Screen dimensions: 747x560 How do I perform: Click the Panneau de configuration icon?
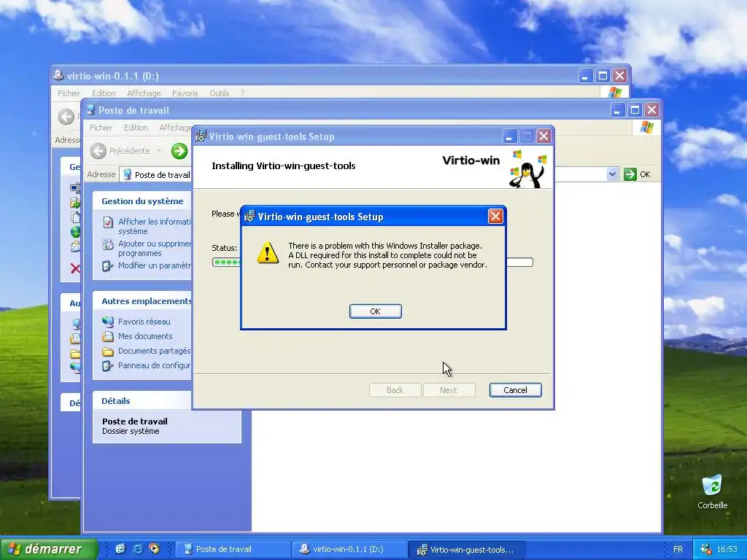tap(108, 366)
